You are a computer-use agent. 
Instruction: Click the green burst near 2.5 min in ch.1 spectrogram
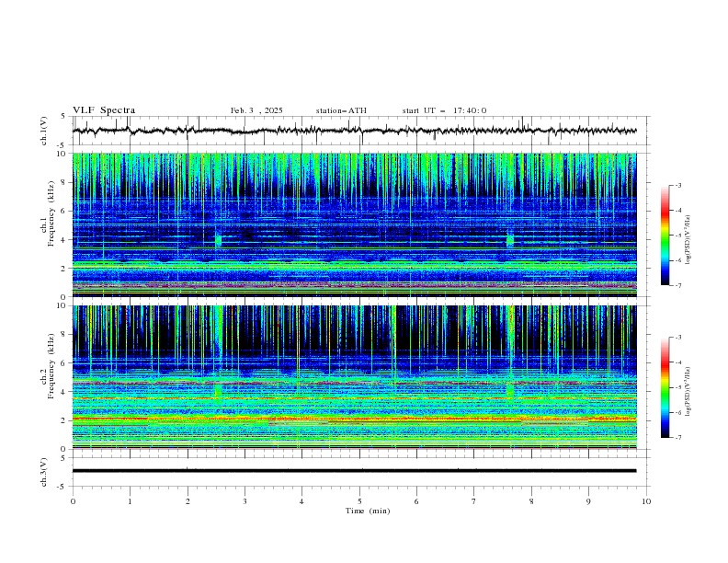point(218,240)
